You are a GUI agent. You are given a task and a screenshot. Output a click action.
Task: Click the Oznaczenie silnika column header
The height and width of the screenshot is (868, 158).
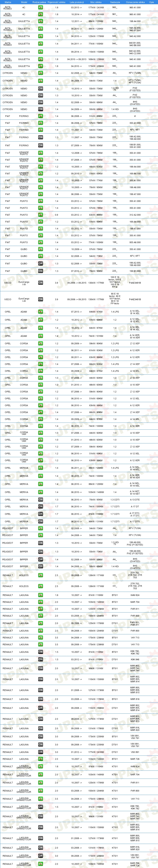tap(135, 2)
